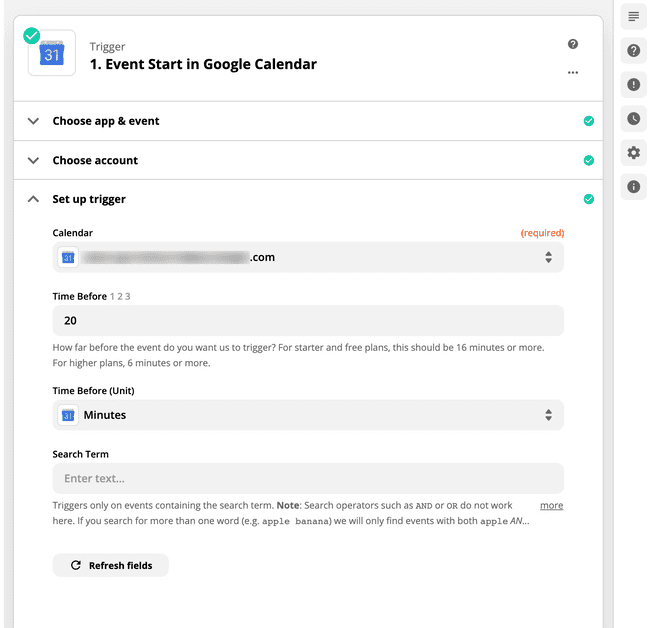Click the Search Term text field
650x628 pixels.
(308, 478)
